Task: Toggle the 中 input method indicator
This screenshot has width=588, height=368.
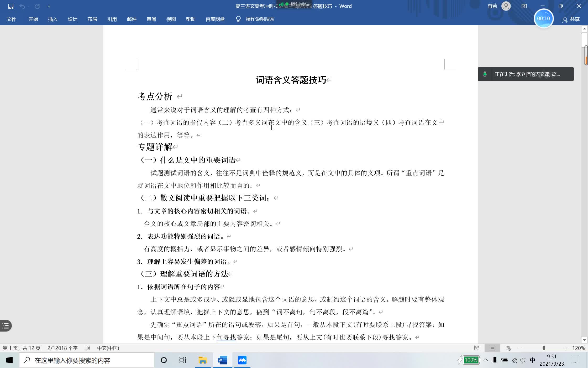Action: 533,360
